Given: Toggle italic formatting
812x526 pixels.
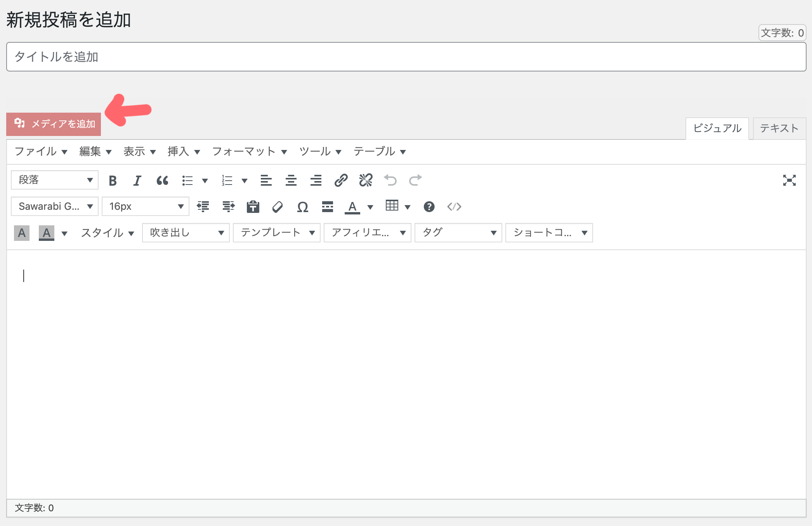Looking at the screenshot, I should [137, 181].
